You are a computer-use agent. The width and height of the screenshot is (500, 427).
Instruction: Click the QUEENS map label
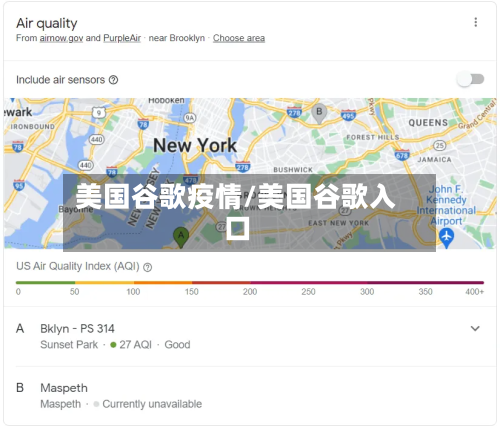pyautogui.click(x=428, y=123)
